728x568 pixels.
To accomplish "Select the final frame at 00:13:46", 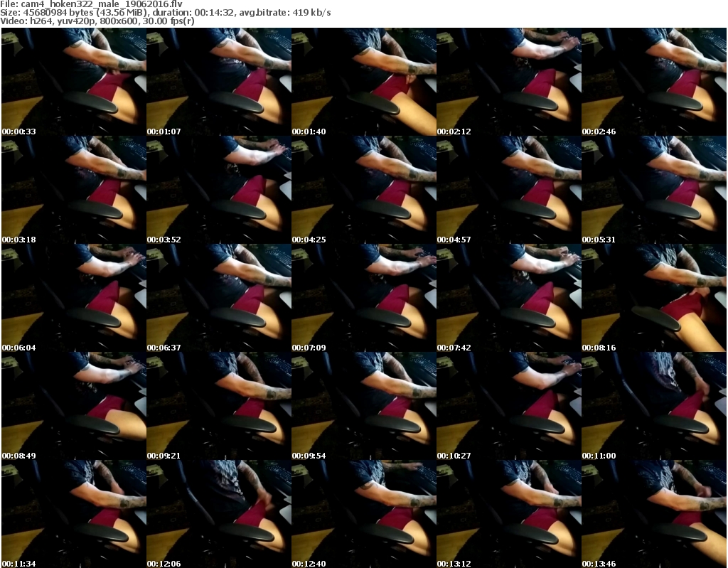I will click(654, 514).
